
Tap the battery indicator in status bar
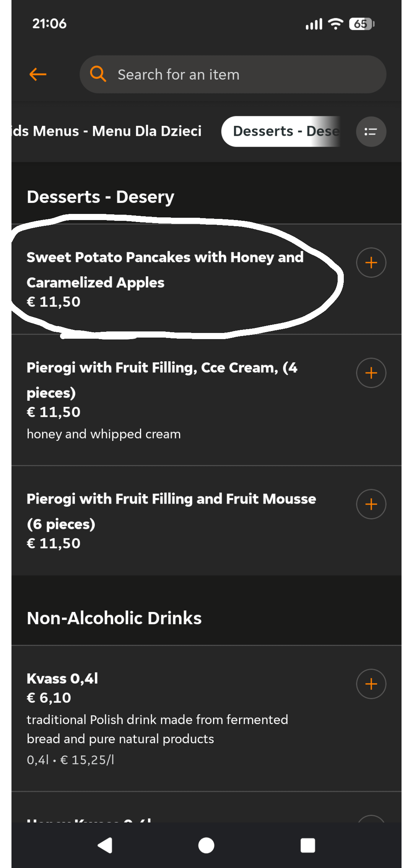tap(361, 24)
